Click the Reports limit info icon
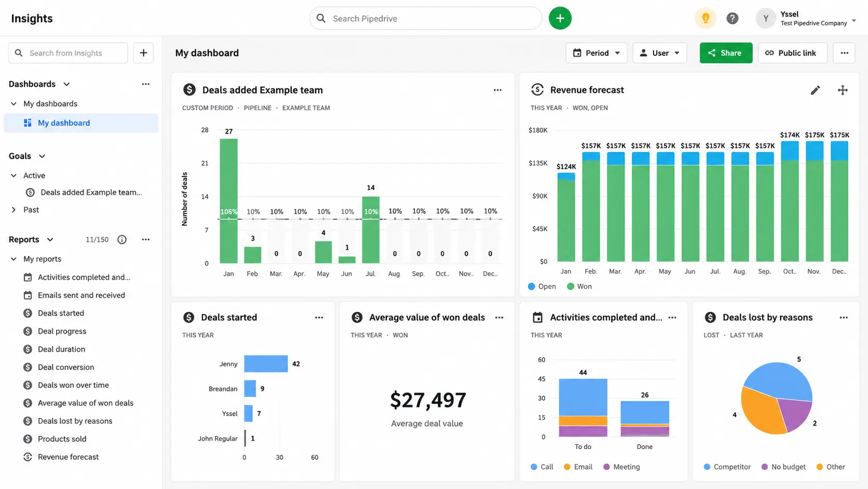This screenshot has height=489, width=868. pos(122,240)
